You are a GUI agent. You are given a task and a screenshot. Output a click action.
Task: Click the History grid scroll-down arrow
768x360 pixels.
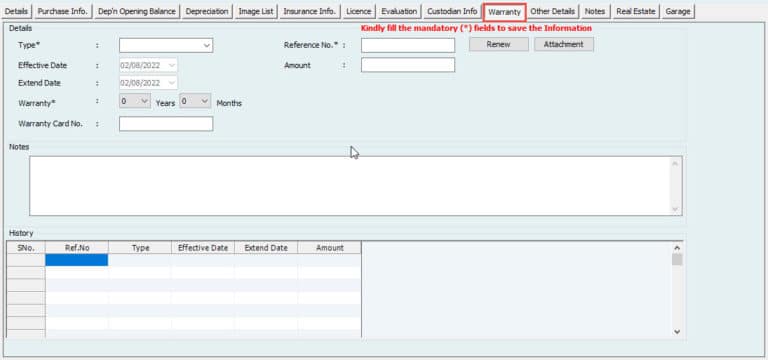point(677,332)
